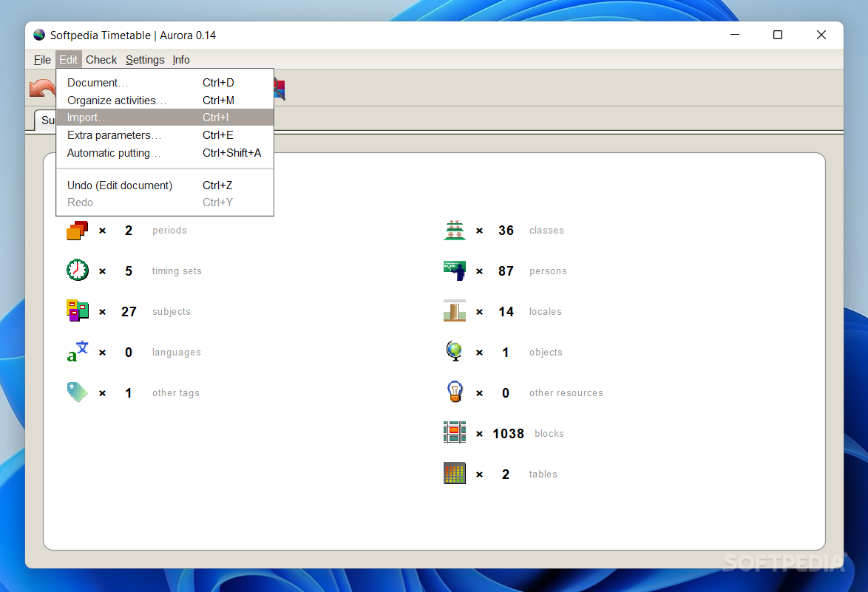Click the 1038 blocks count
The width and height of the screenshot is (868, 592).
click(508, 434)
